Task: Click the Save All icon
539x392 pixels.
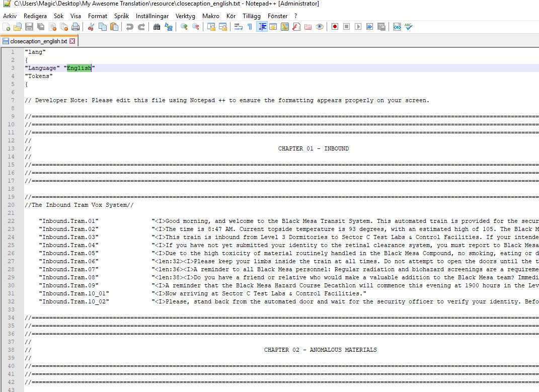Action: click(x=41, y=27)
